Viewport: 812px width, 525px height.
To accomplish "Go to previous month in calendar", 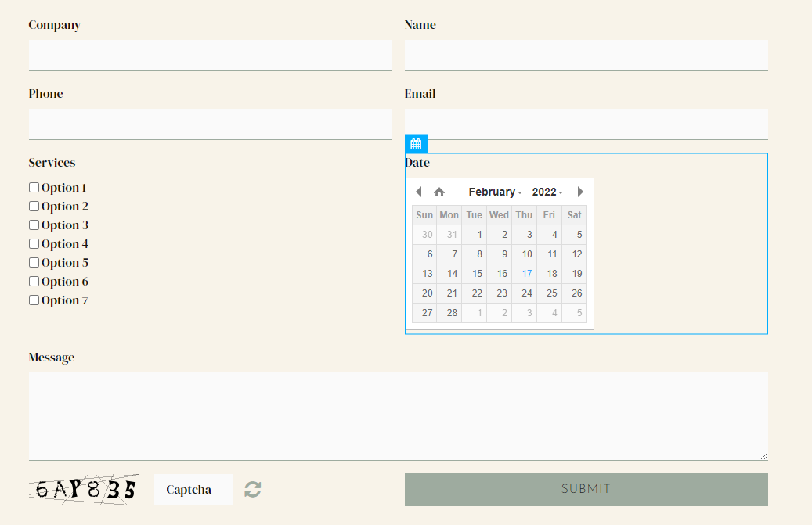I will tap(419, 192).
